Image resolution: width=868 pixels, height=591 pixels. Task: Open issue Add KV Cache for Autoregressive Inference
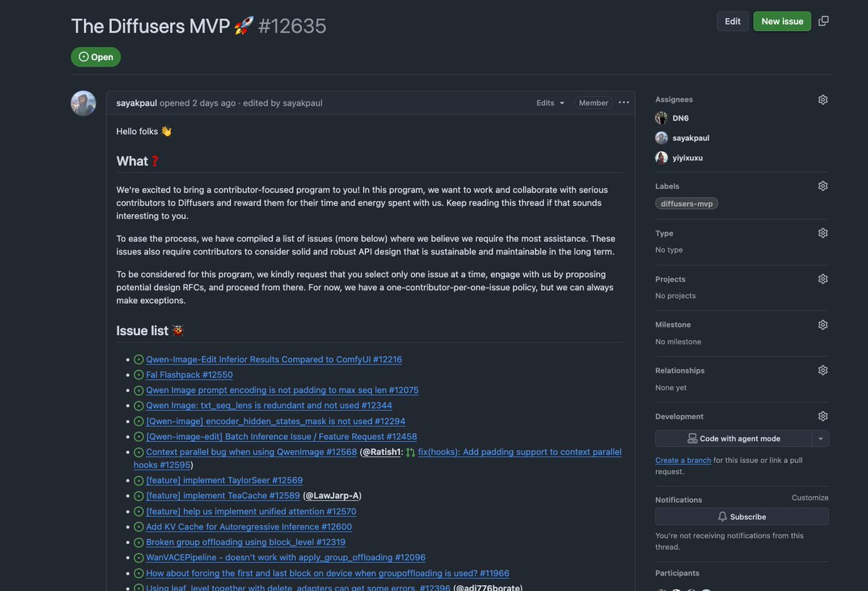[249, 527]
